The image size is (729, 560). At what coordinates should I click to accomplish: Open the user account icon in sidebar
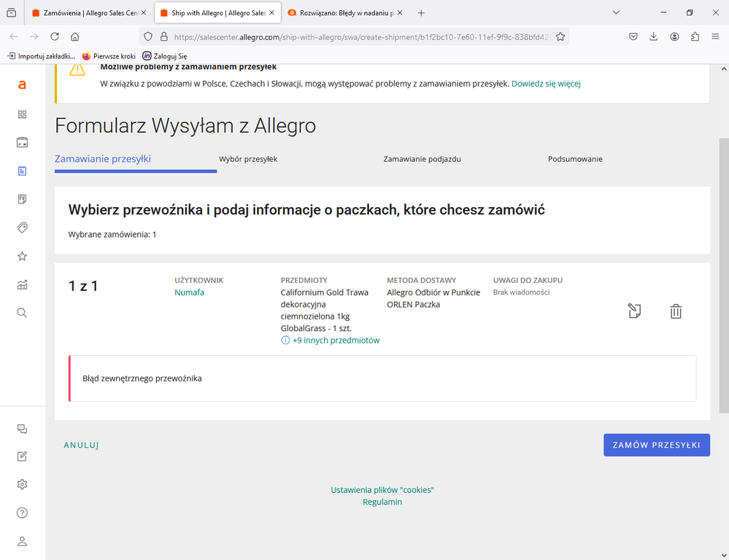click(22, 542)
